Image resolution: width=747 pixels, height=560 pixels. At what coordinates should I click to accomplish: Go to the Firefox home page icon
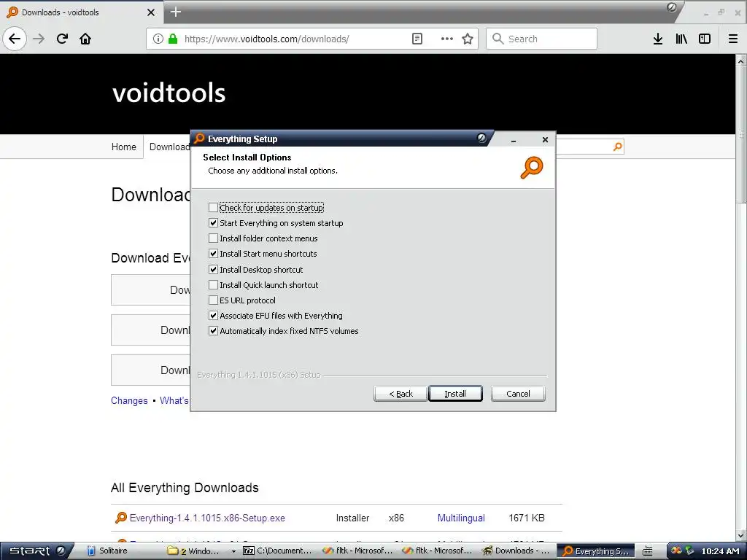(85, 39)
